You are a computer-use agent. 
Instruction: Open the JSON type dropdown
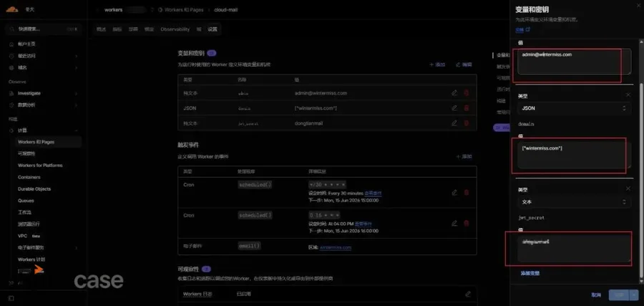(574, 108)
